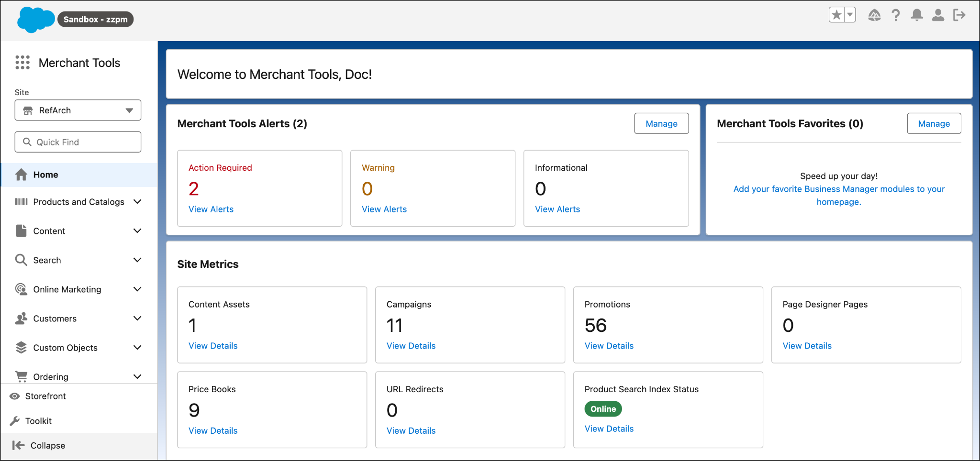Open the favorites dropdown arrow in header
Screen dimensions: 980x461
(849, 14)
